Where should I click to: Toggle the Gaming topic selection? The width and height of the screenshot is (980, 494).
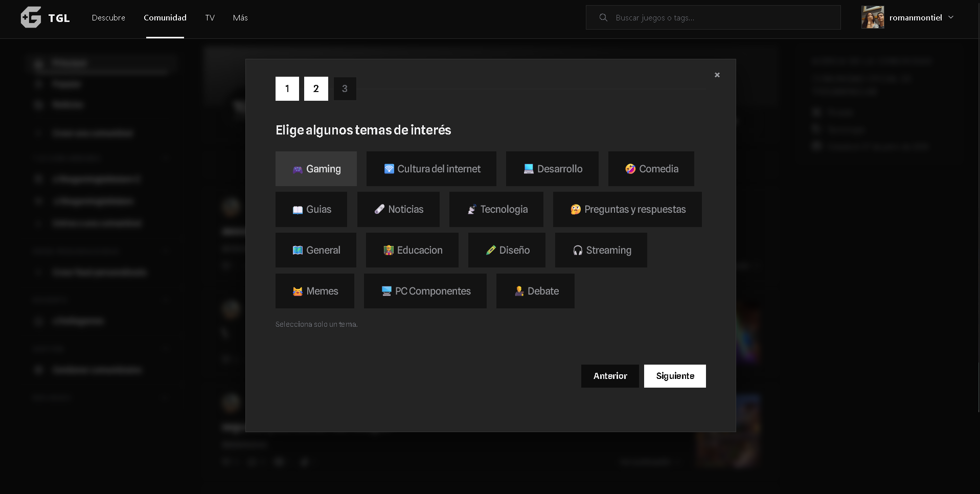tap(316, 169)
